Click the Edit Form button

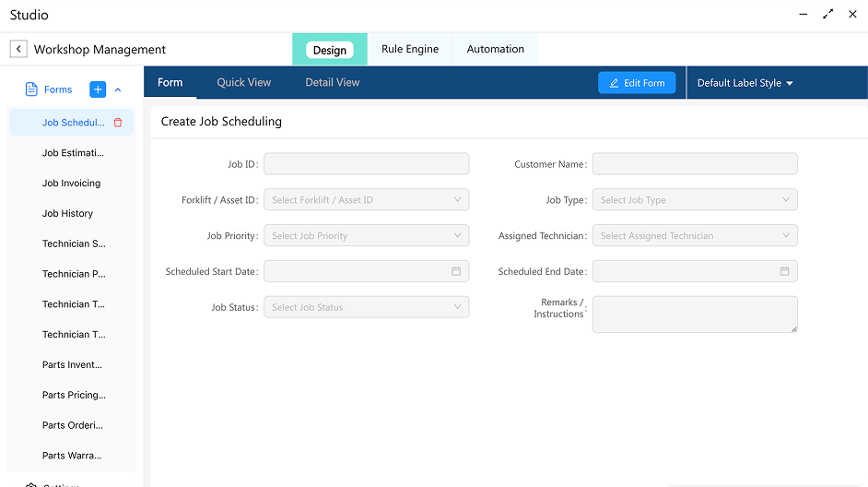637,83
